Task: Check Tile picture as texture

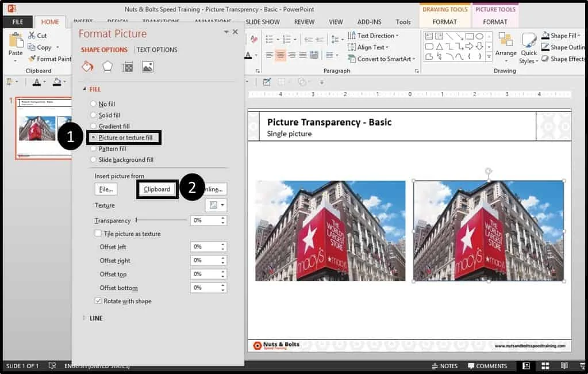Action: [x=98, y=234]
